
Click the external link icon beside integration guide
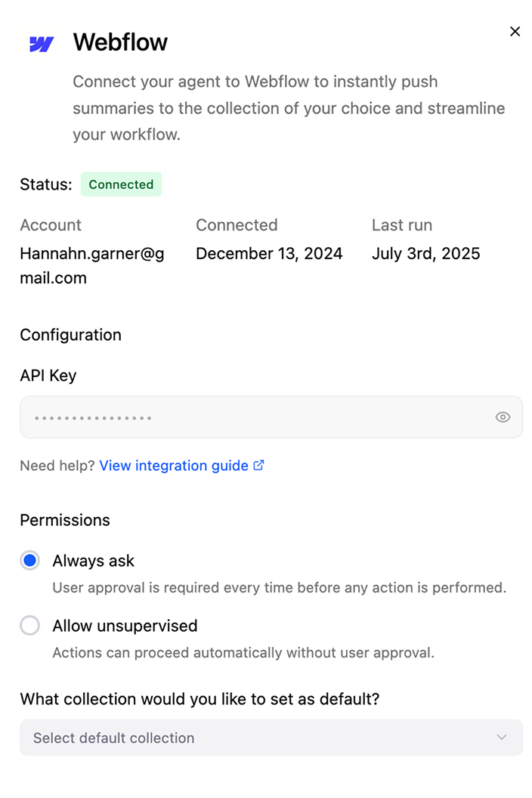pyautogui.click(x=258, y=466)
